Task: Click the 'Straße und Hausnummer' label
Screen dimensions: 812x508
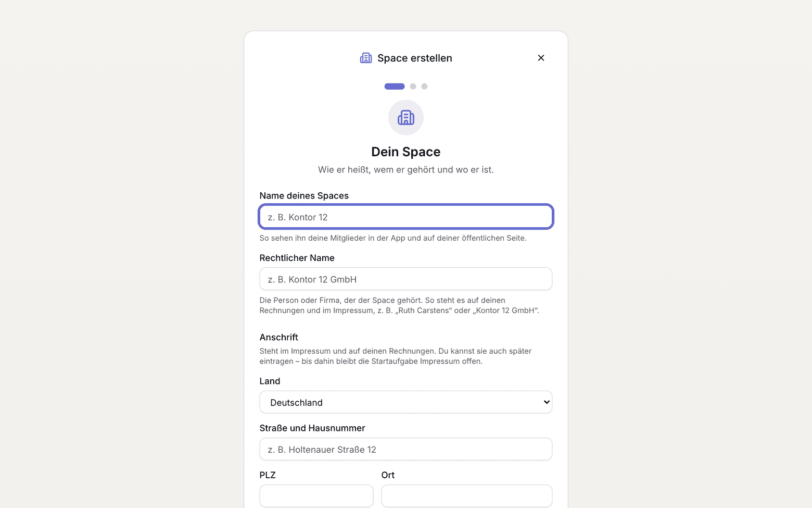Action: [x=312, y=428]
